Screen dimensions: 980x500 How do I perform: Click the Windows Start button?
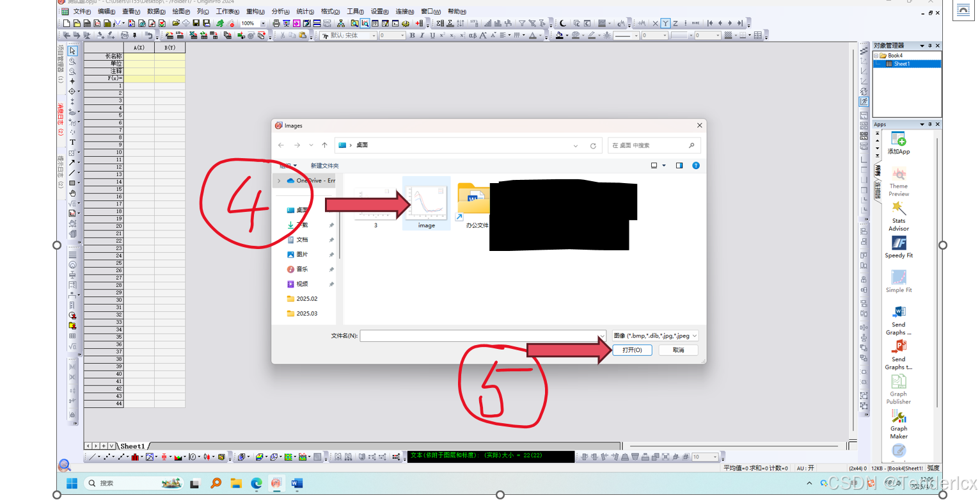(72, 483)
